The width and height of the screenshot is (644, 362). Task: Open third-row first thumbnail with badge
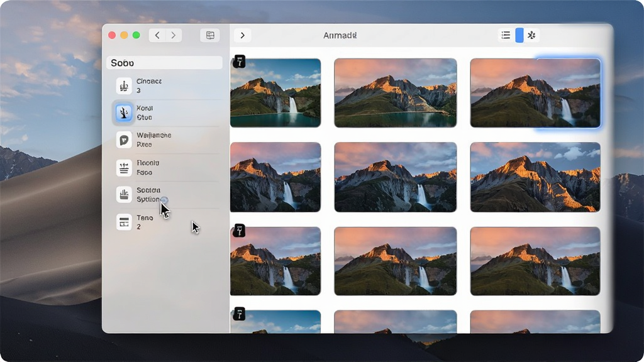pyautogui.click(x=275, y=261)
